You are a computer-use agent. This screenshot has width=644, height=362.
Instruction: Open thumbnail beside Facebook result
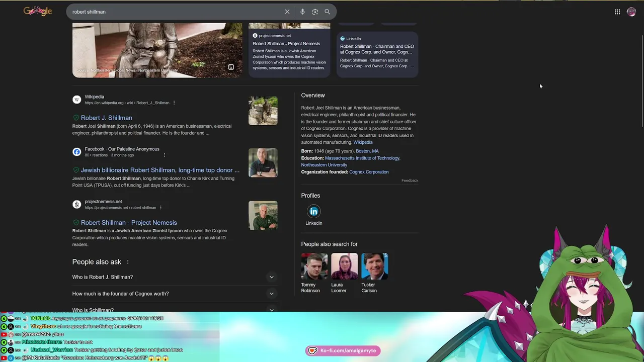[263, 163]
